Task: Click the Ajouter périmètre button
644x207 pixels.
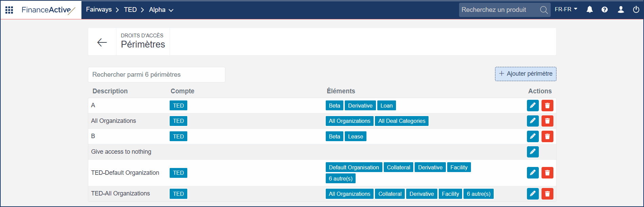Action: click(526, 74)
